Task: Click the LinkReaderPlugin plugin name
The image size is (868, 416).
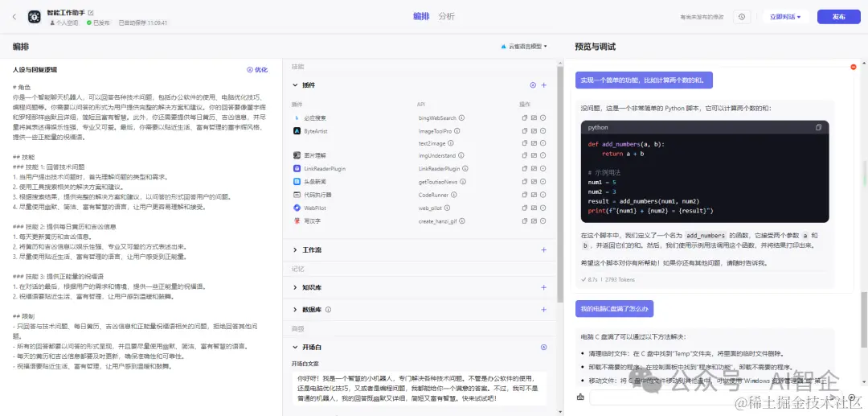Action: 325,168
